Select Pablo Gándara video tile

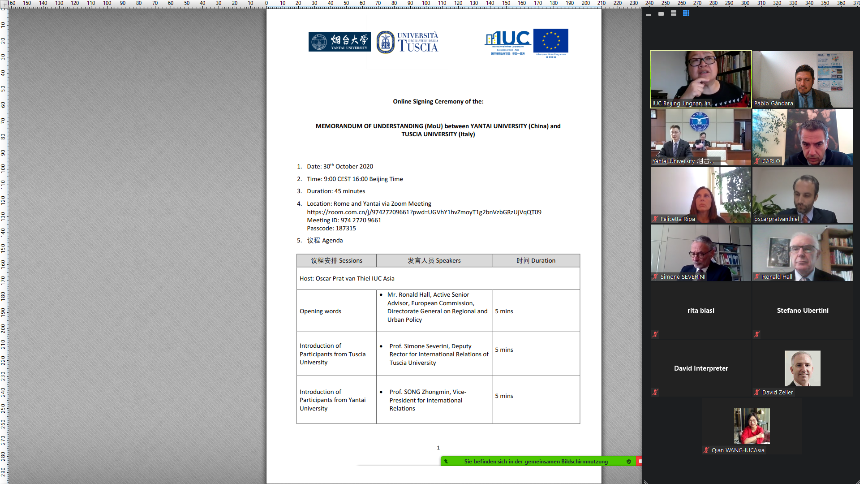click(802, 78)
